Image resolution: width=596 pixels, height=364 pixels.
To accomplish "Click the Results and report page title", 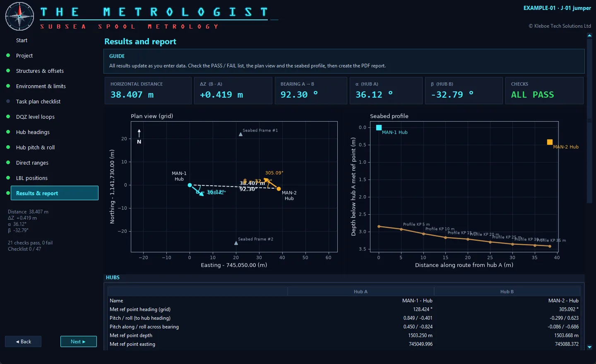I will tap(140, 41).
